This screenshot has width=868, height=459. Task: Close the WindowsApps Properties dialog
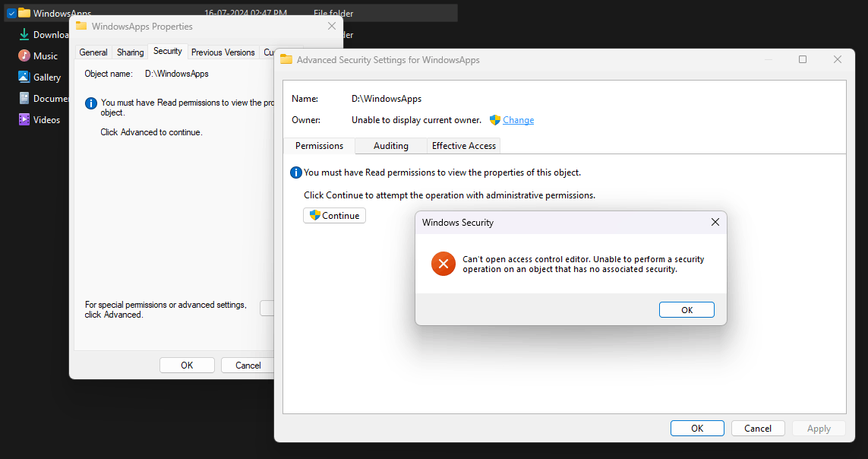[332, 26]
